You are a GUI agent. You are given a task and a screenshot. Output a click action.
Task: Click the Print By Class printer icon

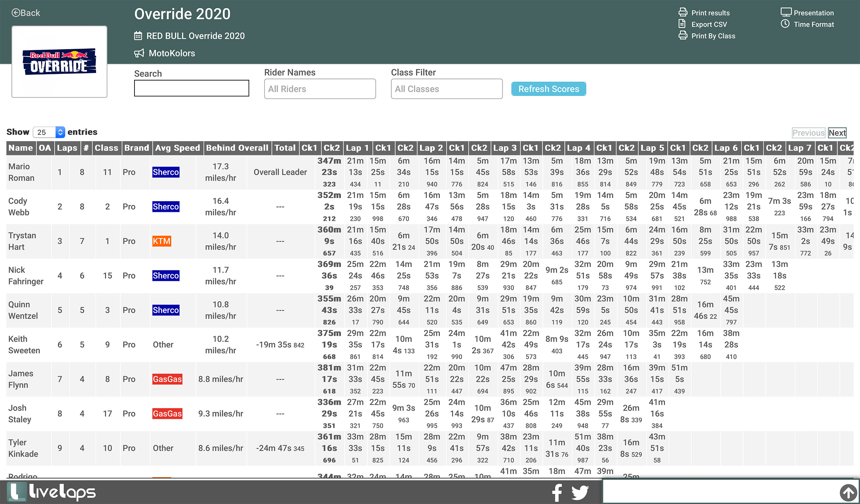pos(682,35)
